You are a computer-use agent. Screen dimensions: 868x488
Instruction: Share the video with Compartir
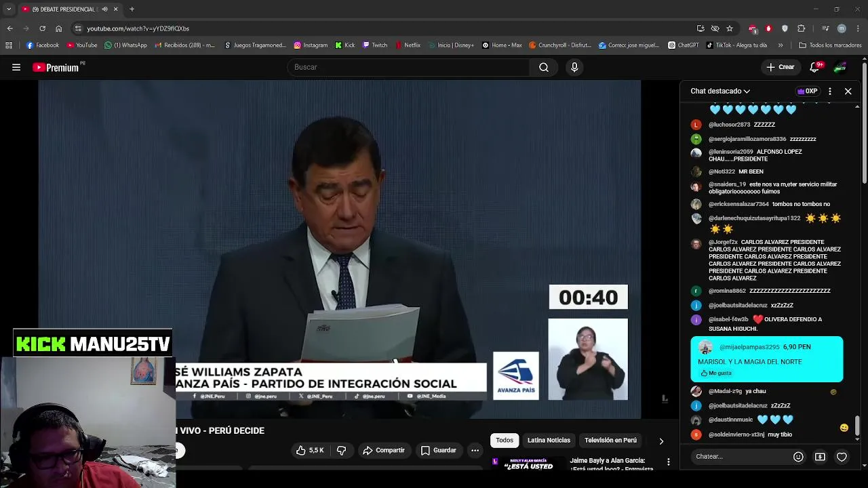pyautogui.click(x=384, y=450)
